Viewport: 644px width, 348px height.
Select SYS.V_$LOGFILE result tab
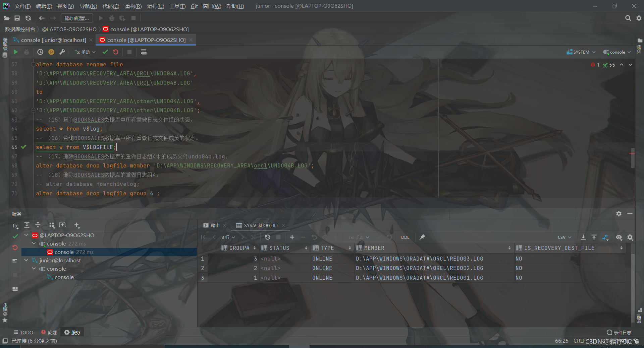258,225
